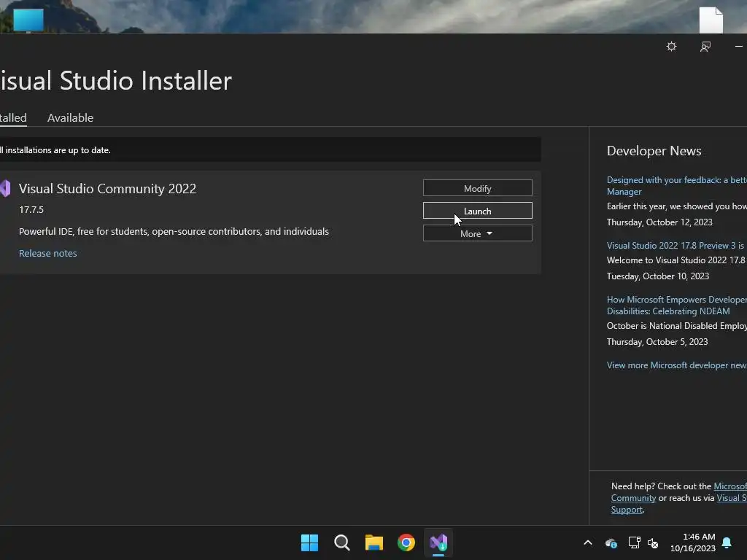Open Visual Studio 2022 17.8 Preview 3 article
This screenshot has height=560, width=747.
[x=676, y=246]
